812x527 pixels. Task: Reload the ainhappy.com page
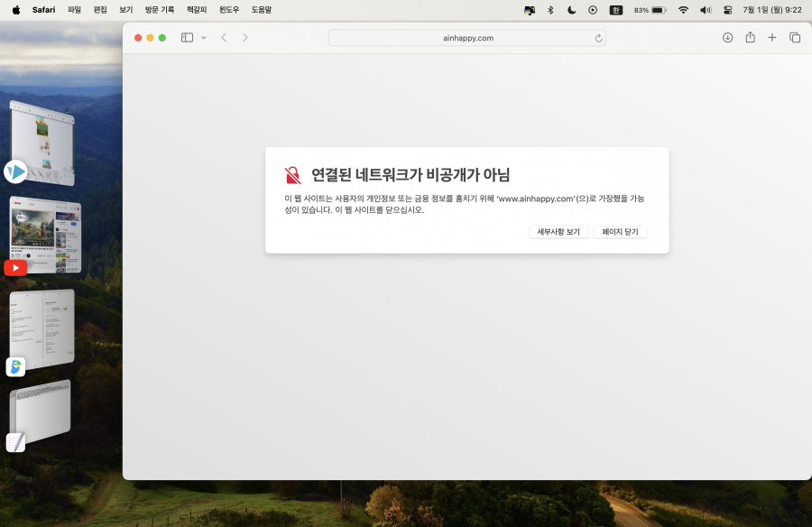click(x=598, y=38)
